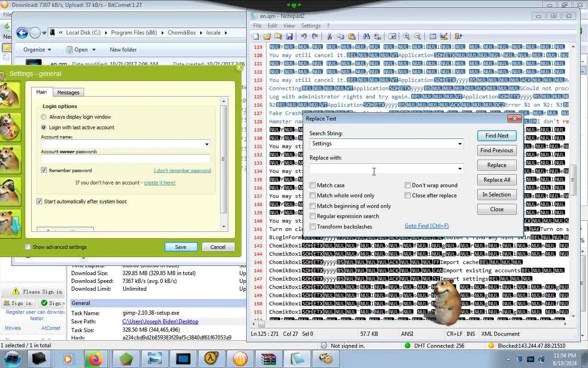Viewport: 588px width, 368px height.
Task: Expand the Open button arrow in Explorer
Action: point(94,50)
